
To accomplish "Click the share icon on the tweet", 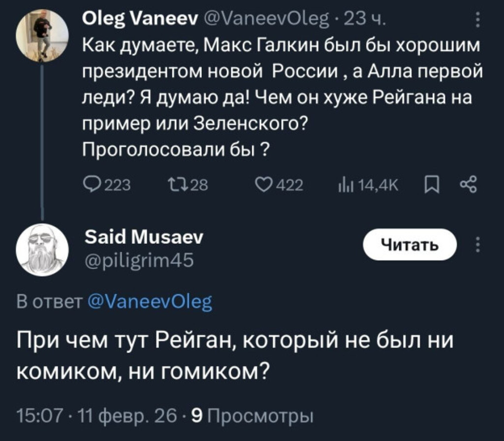I will [x=468, y=185].
